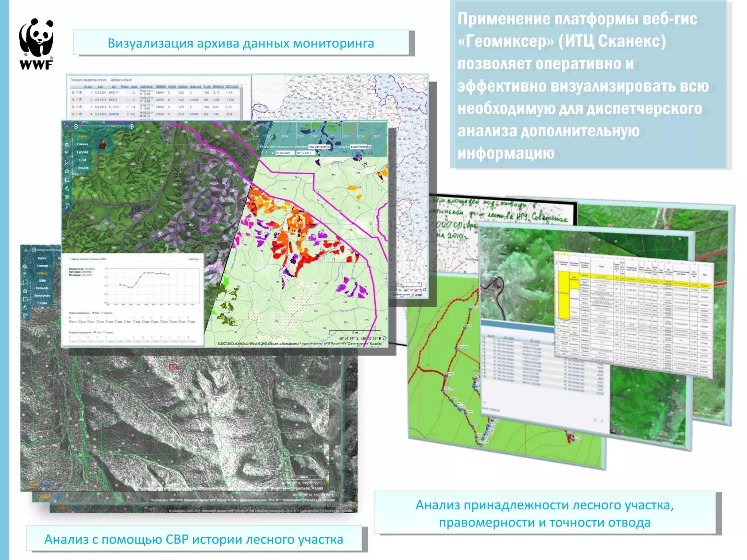
Task: Click the delete trash icon in row 1
Action: point(81,93)
